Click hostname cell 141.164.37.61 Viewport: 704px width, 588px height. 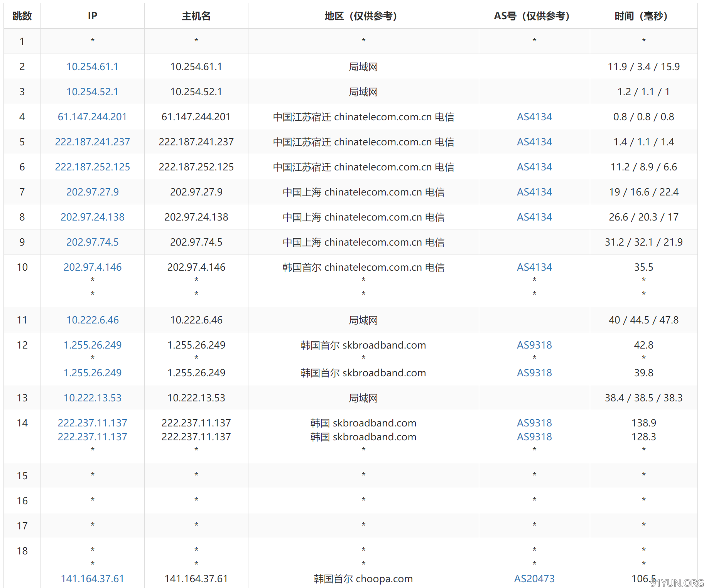pyautogui.click(x=196, y=579)
